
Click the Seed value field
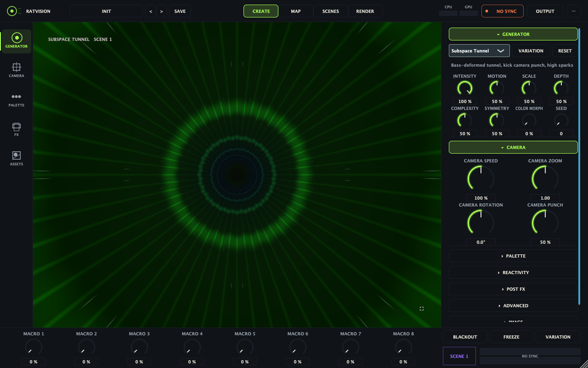tap(561, 133)
